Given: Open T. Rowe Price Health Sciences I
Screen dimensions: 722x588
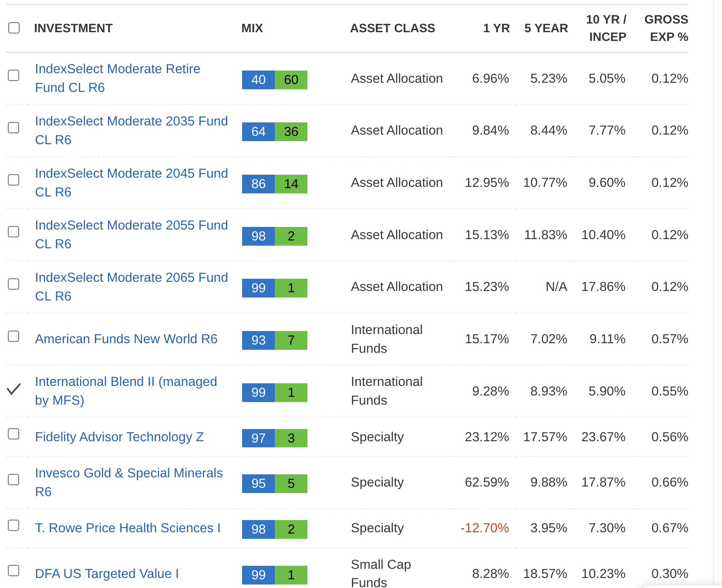Looking at the screenshot, I should tap(128, 528).
